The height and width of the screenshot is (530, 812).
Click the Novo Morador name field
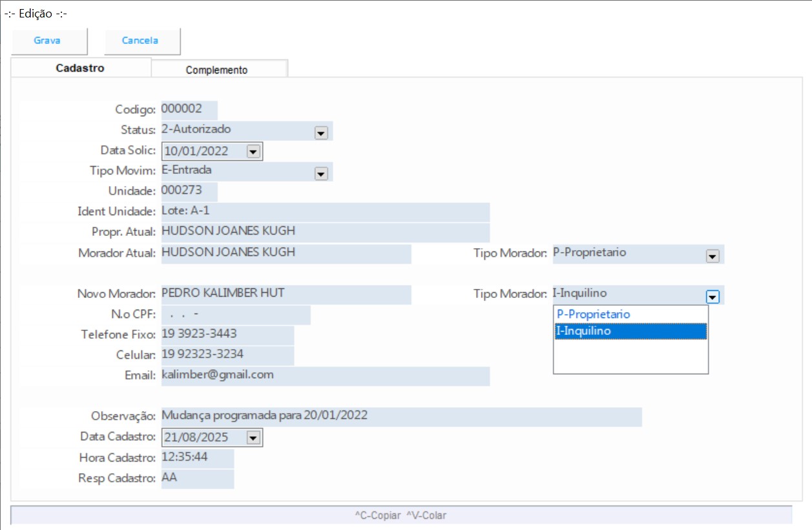coord(285,294)
